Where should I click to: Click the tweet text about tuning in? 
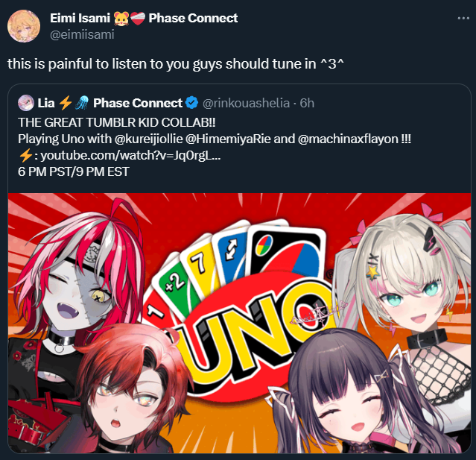176,64
